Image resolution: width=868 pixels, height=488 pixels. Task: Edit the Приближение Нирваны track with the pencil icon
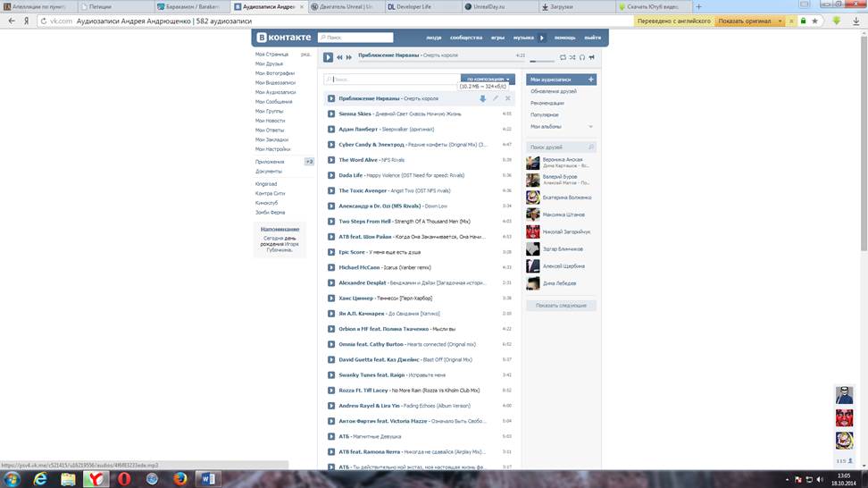pos(496,98)
